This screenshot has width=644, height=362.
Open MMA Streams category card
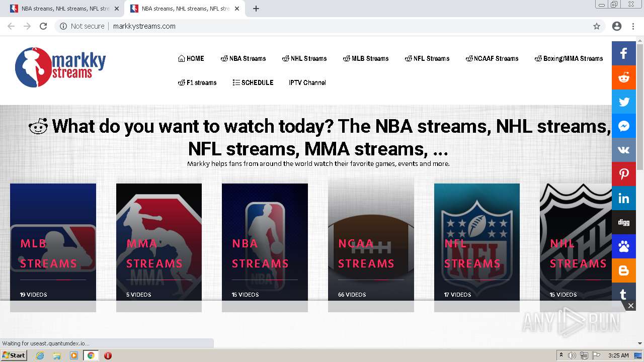coord(159,247)
